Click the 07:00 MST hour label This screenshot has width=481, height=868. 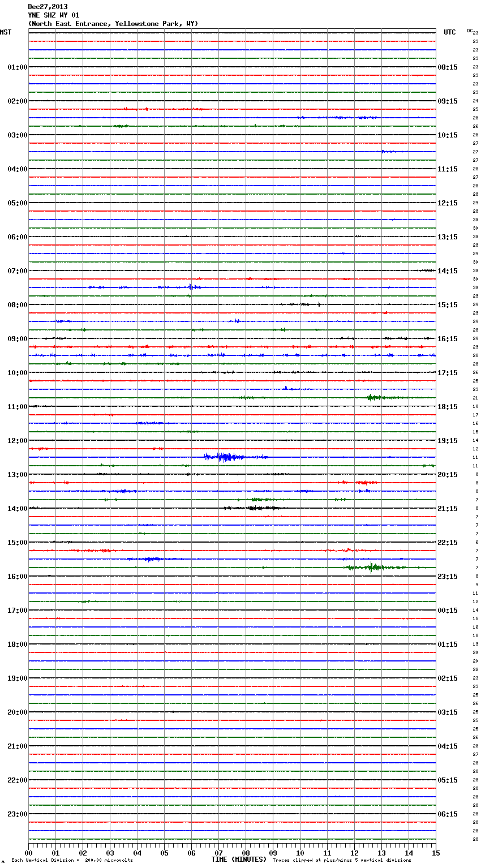click(x=18, y=271)
